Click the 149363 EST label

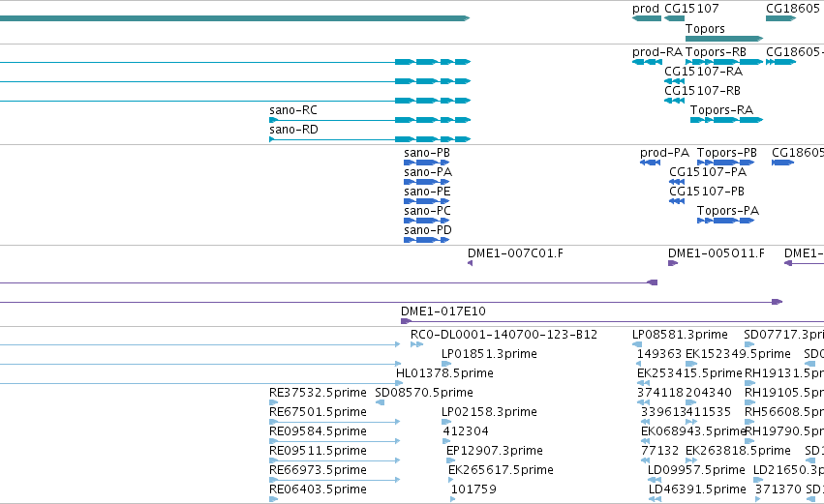659,354
